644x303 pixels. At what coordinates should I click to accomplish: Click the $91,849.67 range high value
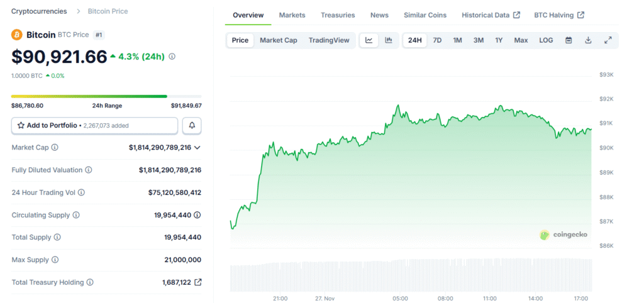[x=186, y=106]
